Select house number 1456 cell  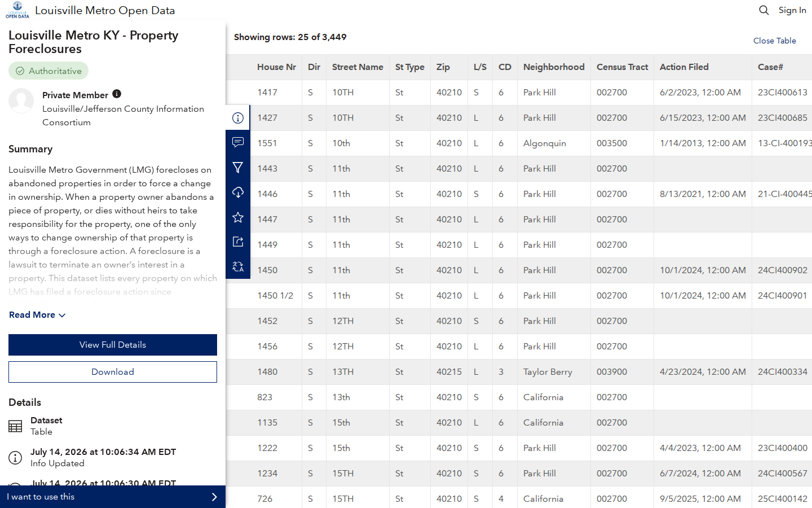[276, 347]
